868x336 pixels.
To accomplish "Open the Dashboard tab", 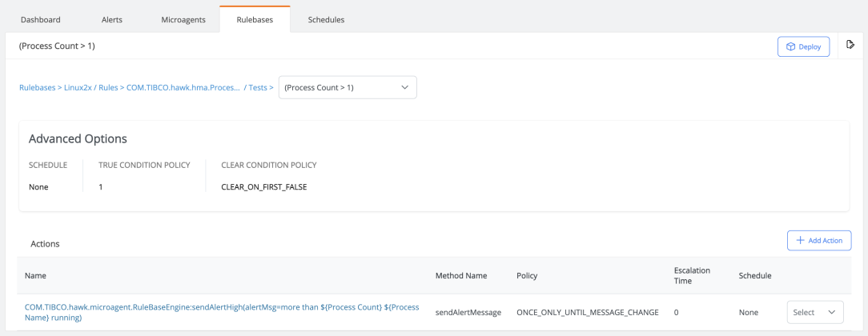I will point(40,19).
